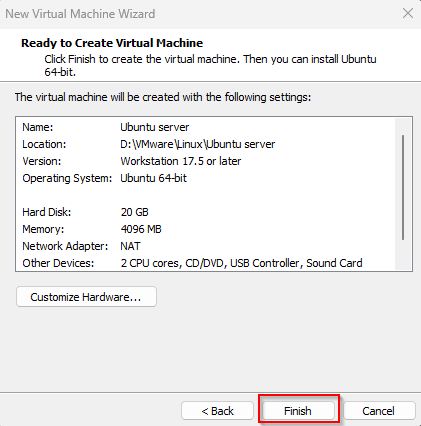Select the Operating System: Ubuntu 64-bit row

205,178
